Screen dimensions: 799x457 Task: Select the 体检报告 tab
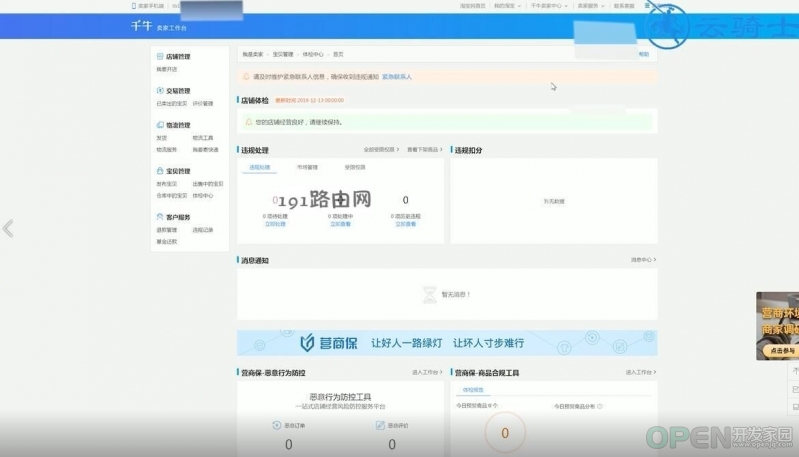[473, 390]
